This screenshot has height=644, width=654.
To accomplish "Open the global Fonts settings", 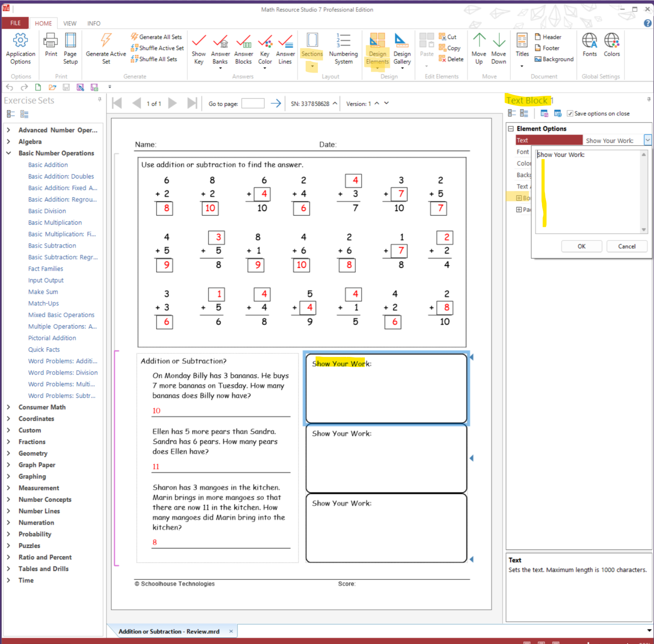I will click(x=589, y=41).
